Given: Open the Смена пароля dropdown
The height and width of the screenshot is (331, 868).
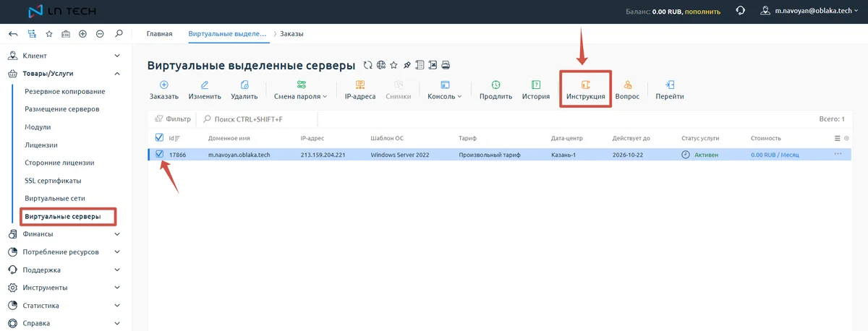Looking at the screenshot, I should tap(301, 90).
